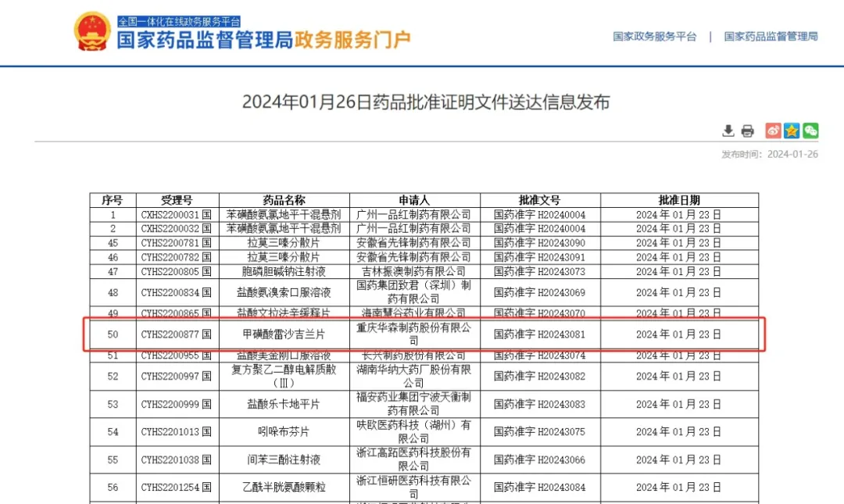Click the 发布时间: 2024-01-26 text
The width and height of the screenshot is (844, 504).
770,155
